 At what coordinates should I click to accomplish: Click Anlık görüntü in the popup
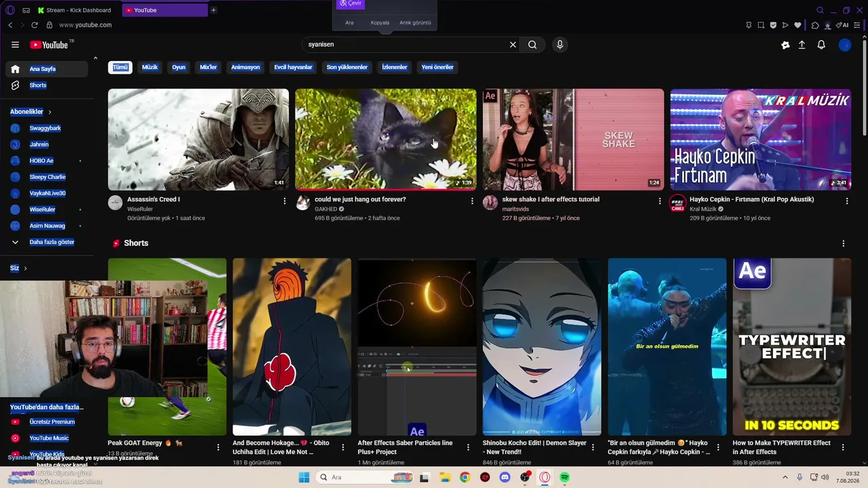click(x=415, y=23)
